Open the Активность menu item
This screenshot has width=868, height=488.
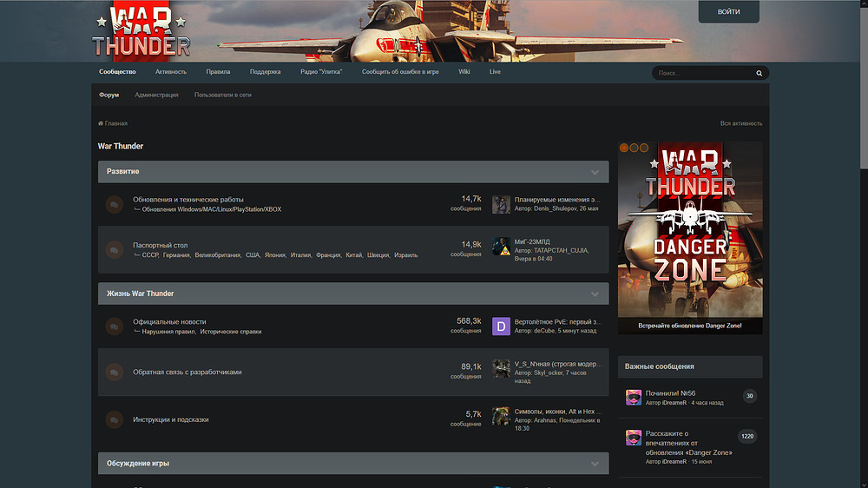pos(170,72)
